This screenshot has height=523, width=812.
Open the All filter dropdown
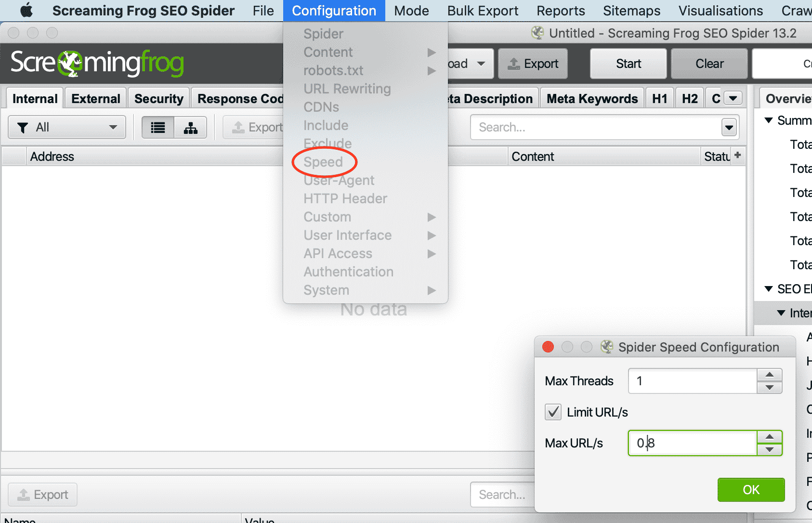[x=67, y=128]
